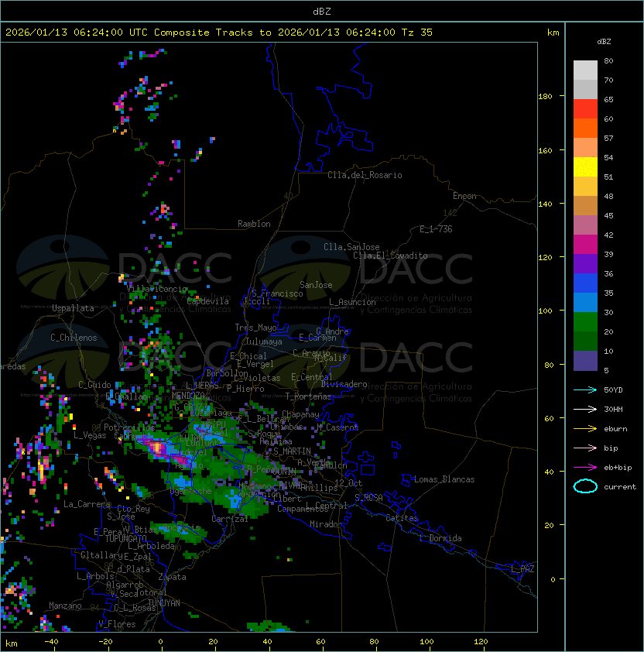Click the Capdevila place label
The width and height of the screenshot is (644, 652).
(x=207, y=301)
